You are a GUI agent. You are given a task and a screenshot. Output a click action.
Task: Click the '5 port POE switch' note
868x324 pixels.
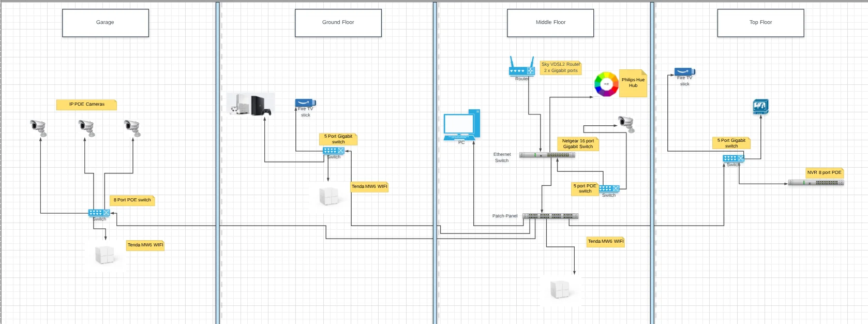pos(585,189)
